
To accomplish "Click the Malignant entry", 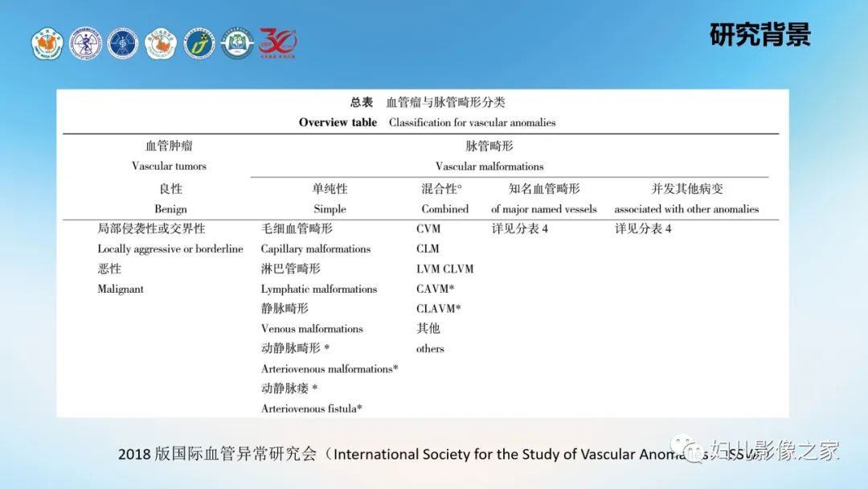I will coord(120,289).
